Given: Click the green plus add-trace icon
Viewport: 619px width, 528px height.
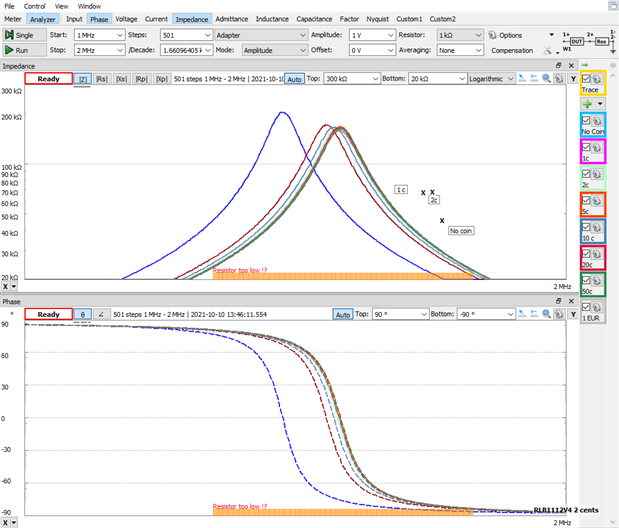Looking at the screenshot, I should click(586, 103).
